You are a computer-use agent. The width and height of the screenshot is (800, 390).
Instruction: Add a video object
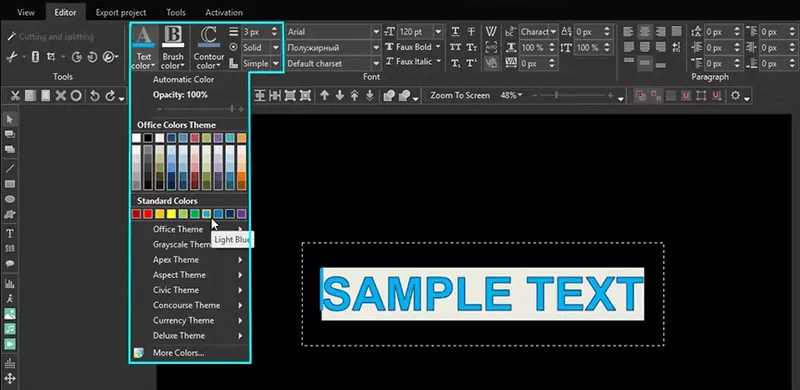point(10,344)
